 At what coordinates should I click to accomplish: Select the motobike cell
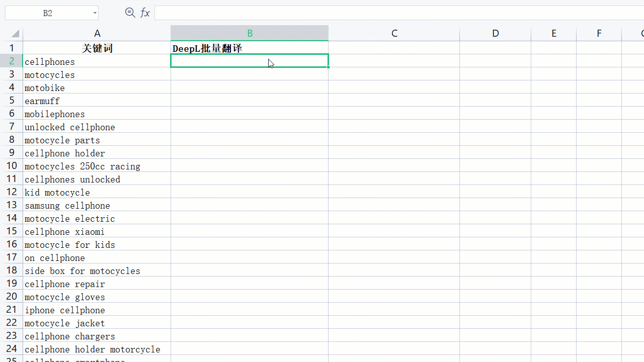97,87
